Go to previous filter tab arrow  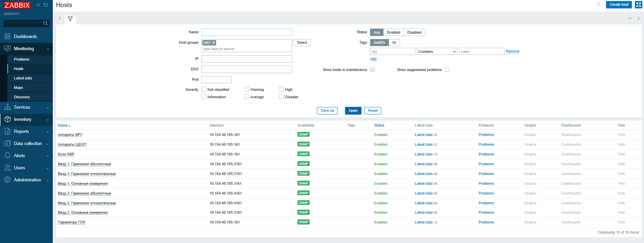coord(60,19)
